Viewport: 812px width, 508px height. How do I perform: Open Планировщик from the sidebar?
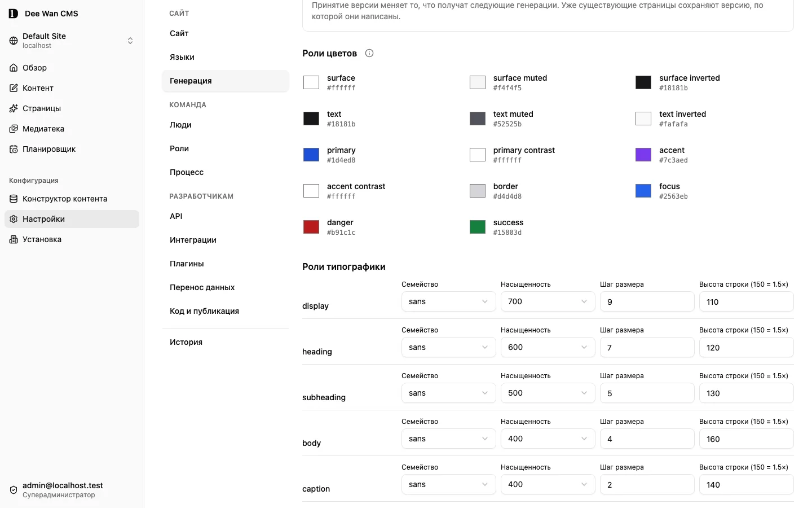tap(72, 149)
